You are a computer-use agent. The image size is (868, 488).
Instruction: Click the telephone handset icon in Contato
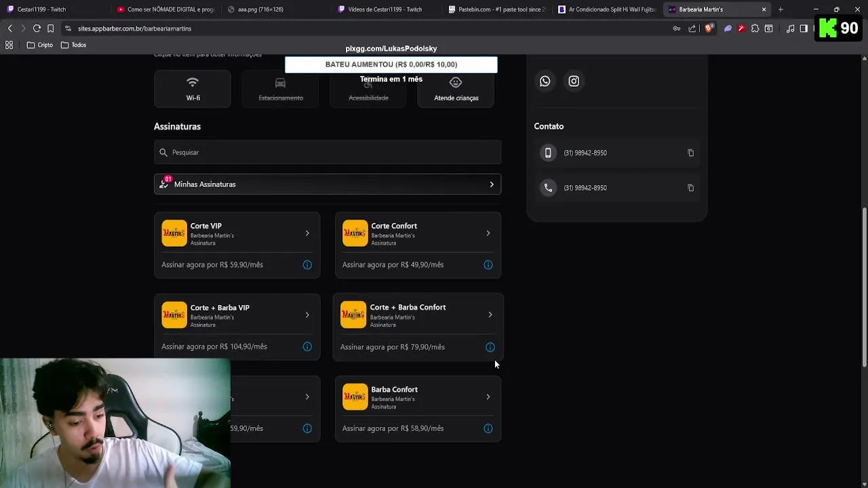548,188
